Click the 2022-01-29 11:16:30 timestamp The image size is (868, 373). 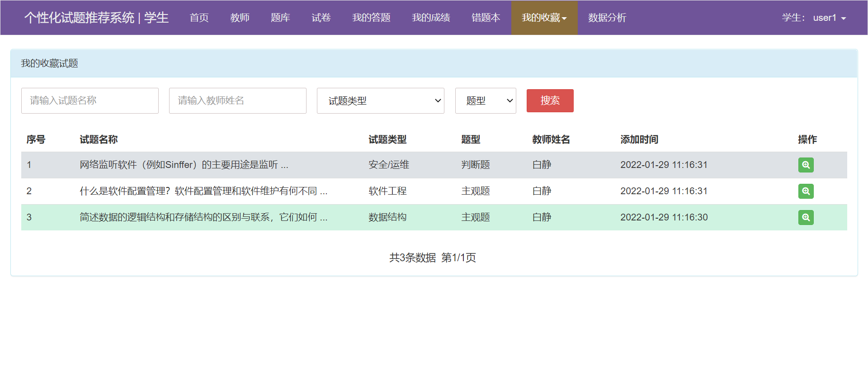[664, 217]
